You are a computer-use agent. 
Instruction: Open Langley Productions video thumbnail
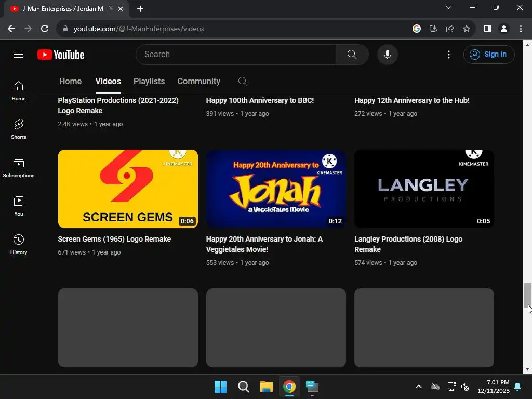click(424, 189)
